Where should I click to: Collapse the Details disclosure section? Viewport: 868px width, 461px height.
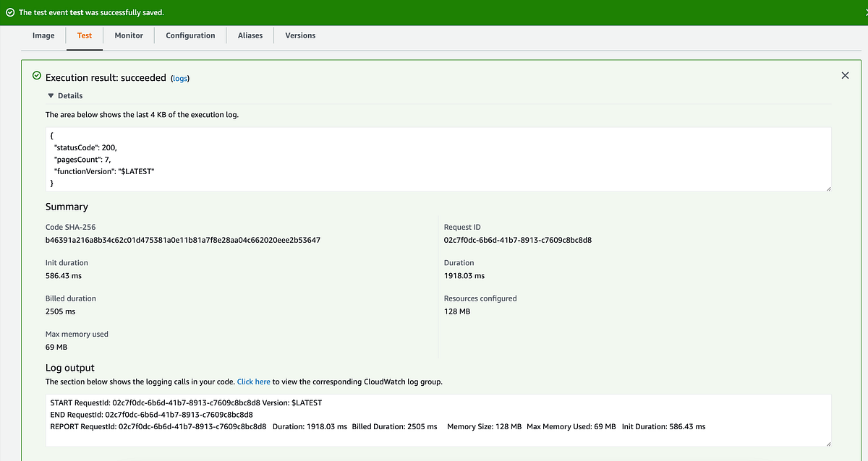tap(71, 95)
